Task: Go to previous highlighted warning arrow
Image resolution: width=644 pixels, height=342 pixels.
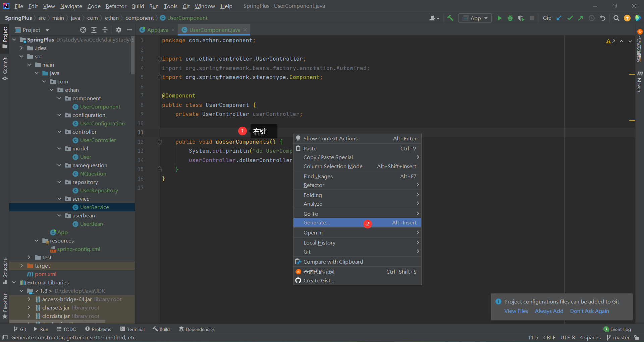Action: coord(622,41)
